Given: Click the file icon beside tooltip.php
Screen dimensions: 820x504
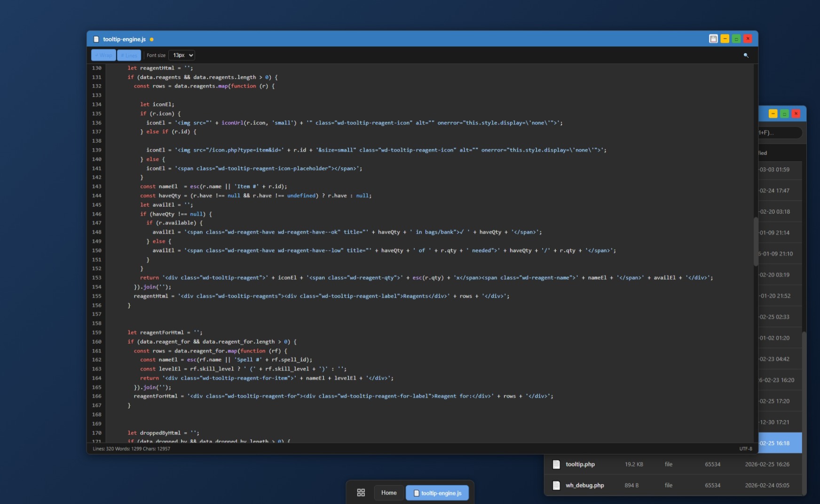Looking at the screenshot, I should click(x=557, y=465).
